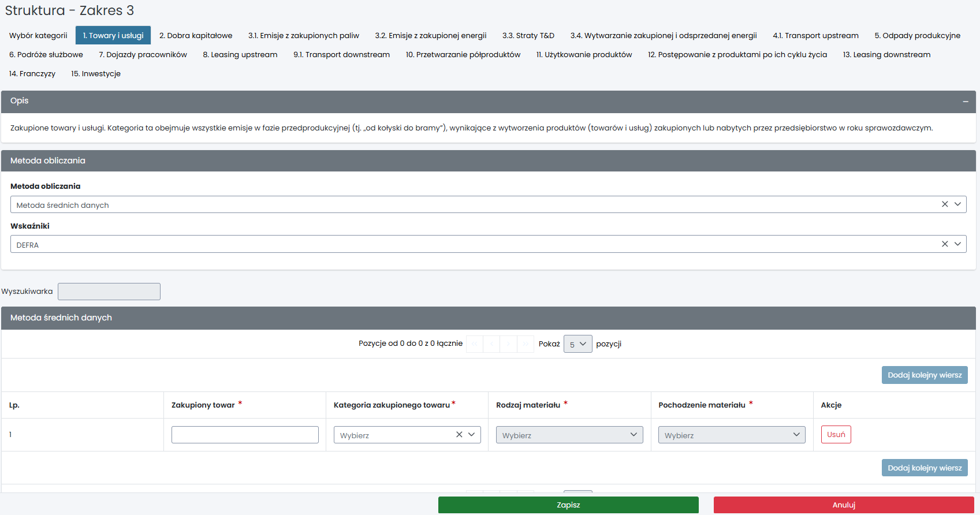
Task: Click the green Zapisz button
Action: pyautogui.click(x=568, y=505)
